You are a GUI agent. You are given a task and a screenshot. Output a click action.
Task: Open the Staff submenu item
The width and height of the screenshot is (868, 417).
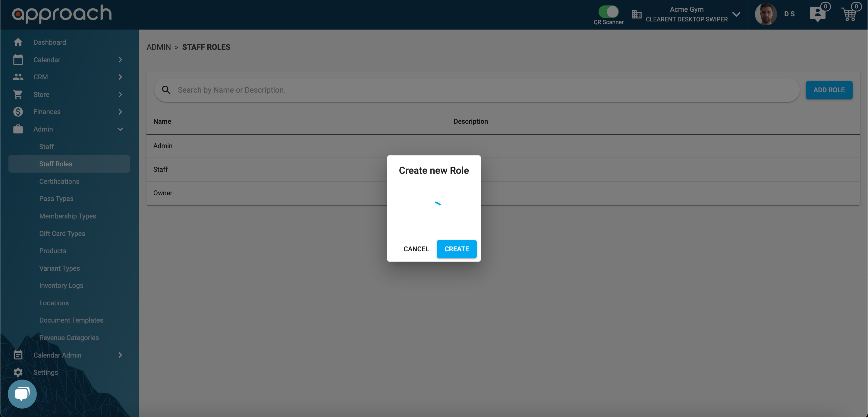(x=46, y=146)
